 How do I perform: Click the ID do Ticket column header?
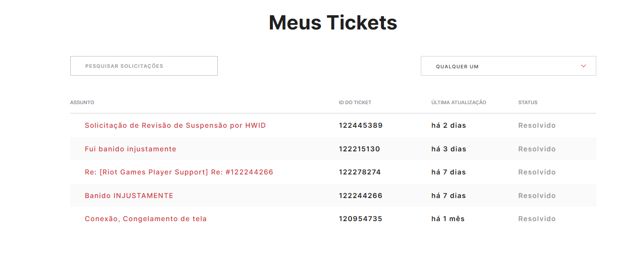tap(355, 103)
